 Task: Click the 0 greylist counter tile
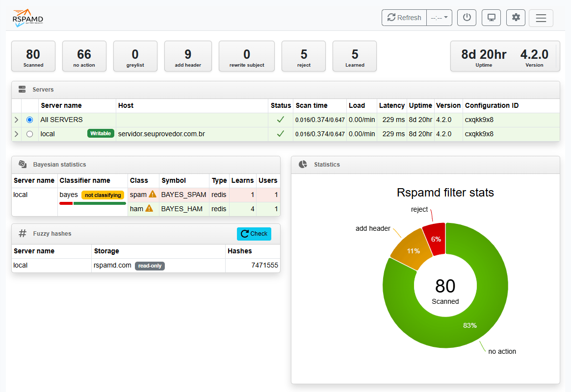tap(135, 56)
